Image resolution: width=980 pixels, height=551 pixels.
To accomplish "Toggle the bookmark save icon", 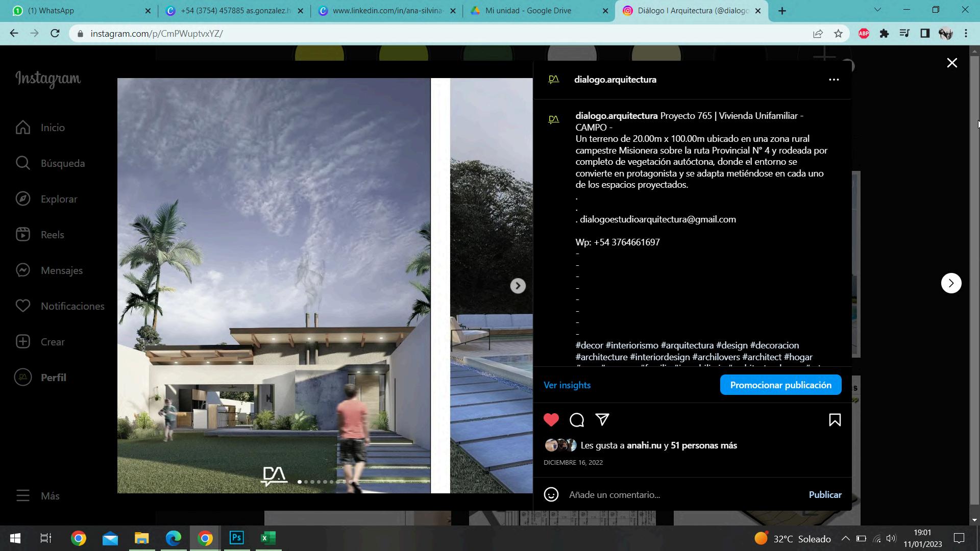I will tap(835, 420).
